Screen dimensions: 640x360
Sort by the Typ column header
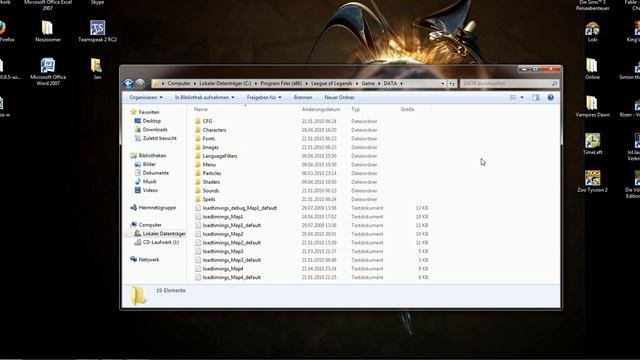356,109
